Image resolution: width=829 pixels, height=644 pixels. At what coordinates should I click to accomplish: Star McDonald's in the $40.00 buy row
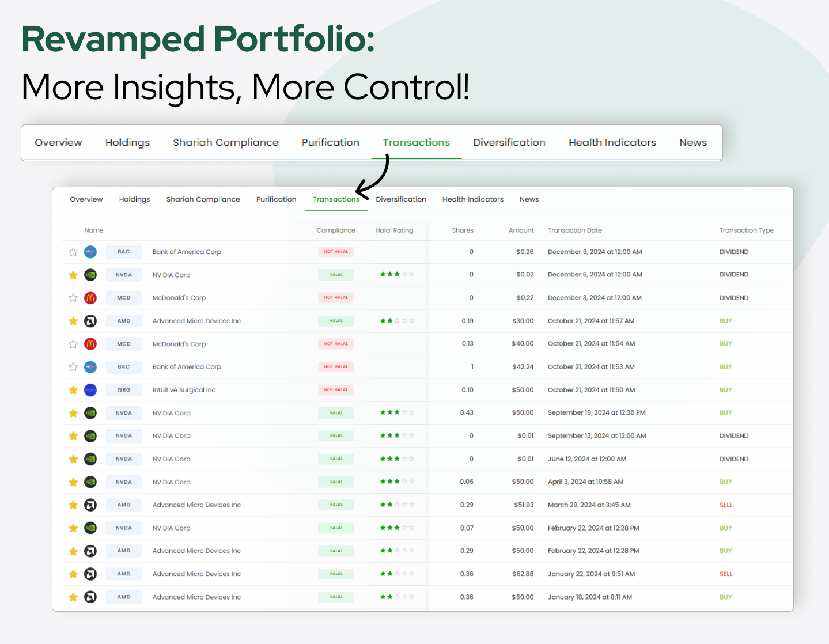tap(73, 344)
